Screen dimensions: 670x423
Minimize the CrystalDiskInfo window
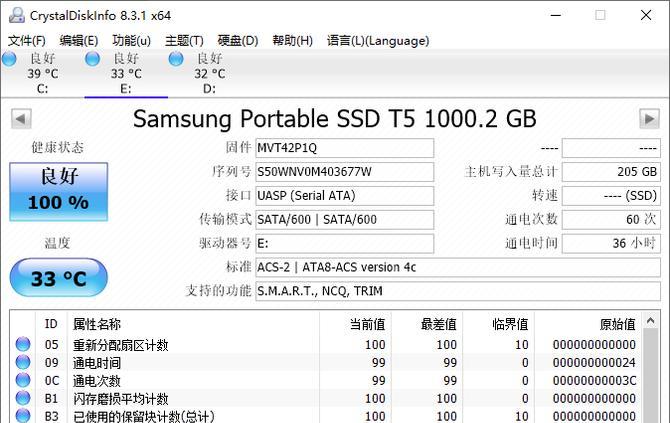(x=555, y=15)
